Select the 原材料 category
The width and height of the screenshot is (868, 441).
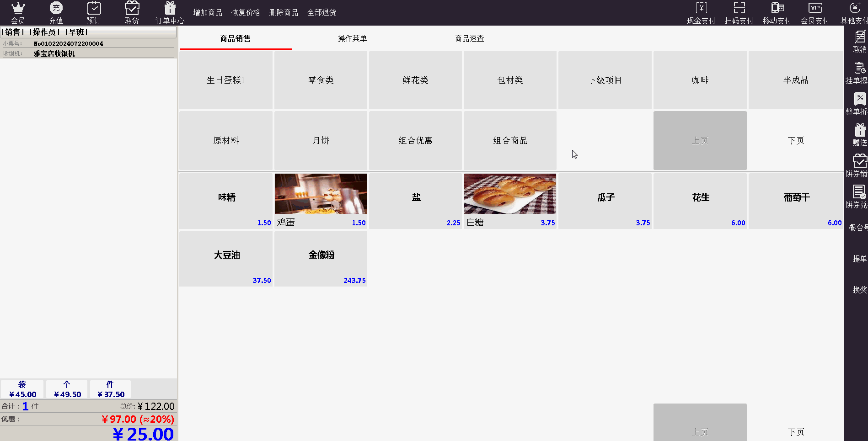226,140
